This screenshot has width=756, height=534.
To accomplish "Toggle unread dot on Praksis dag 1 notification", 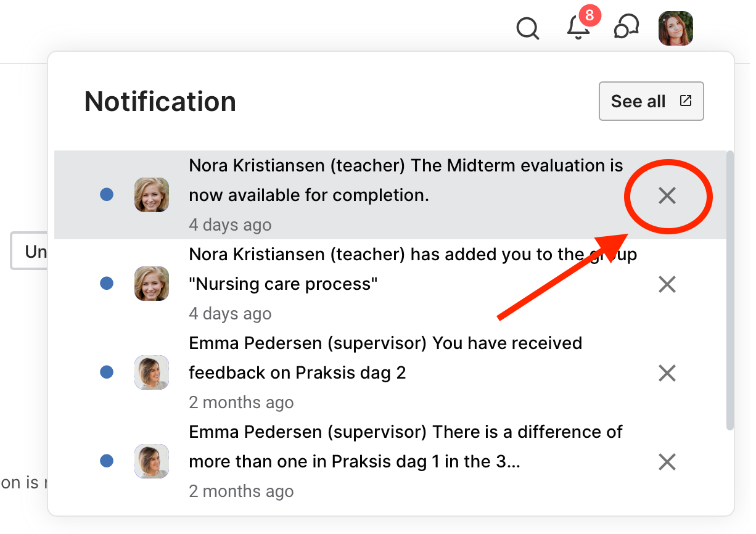I will [107, 461].
